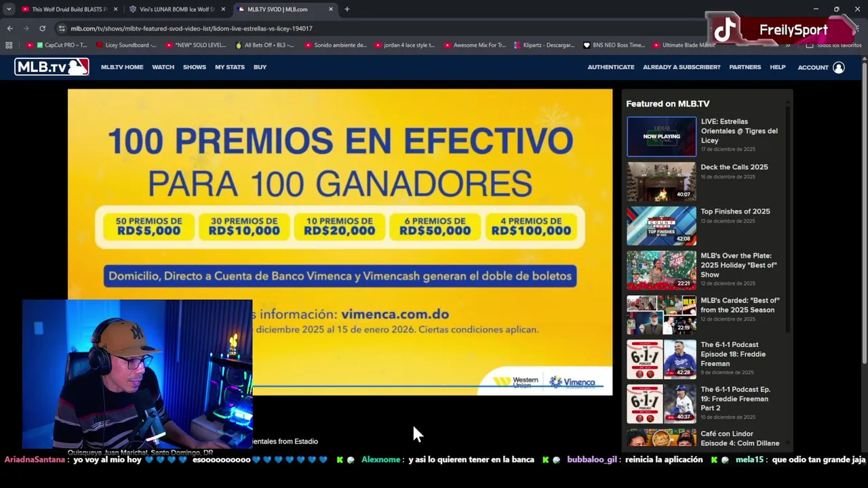The width and height of the screenshot is (868, 488).
Task: Switch to Vini's LUNAR BOMB Ice Wolf tab
Action: (x=172, y=9)
